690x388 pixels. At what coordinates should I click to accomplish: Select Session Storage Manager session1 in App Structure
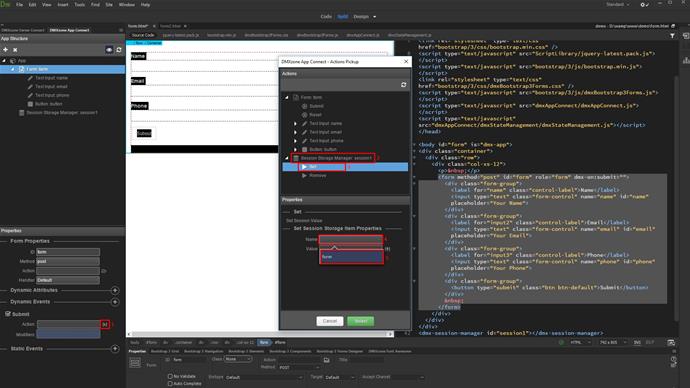coord(62,113)
